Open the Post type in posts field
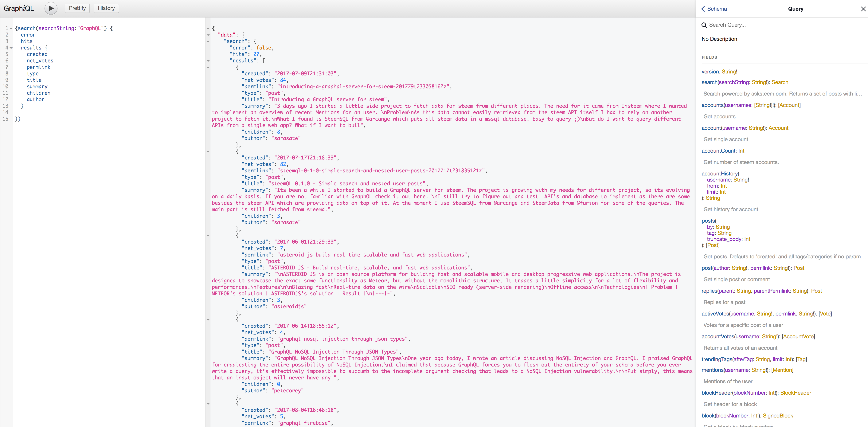 [713, 245]
